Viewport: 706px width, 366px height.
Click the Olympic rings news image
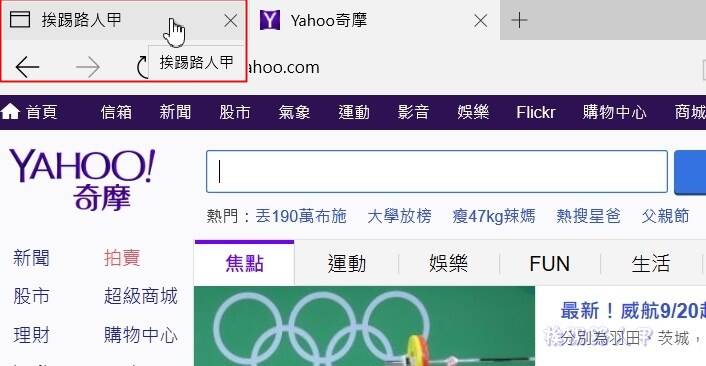pos(365,326)
